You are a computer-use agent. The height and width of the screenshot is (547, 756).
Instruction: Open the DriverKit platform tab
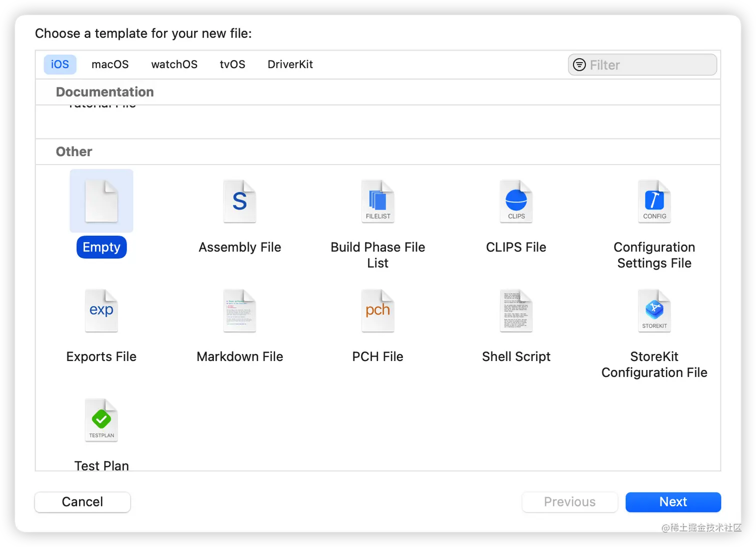(290, 64)
